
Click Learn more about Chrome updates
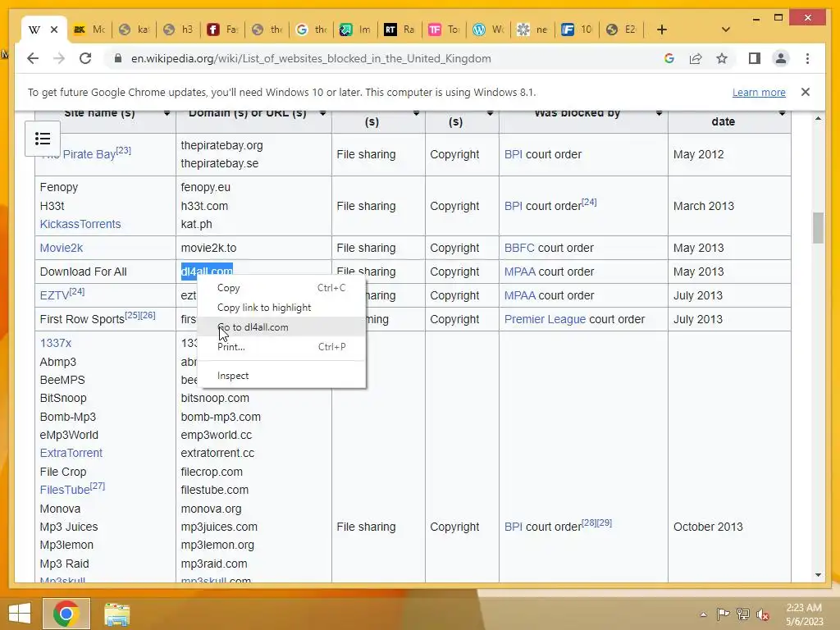click(759, 92)
